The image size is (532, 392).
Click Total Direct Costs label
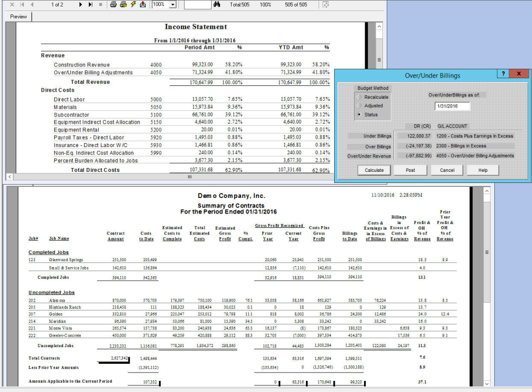(95, 170)
